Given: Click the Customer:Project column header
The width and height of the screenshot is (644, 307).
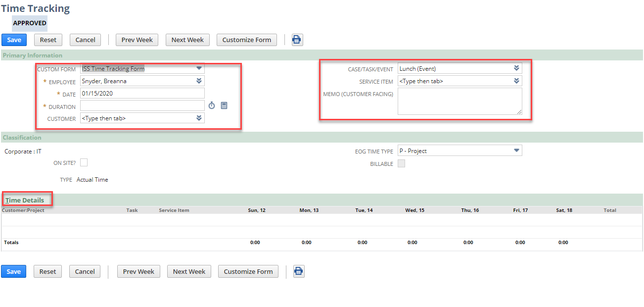Looking at the screenshot, I should click(23, 210).
